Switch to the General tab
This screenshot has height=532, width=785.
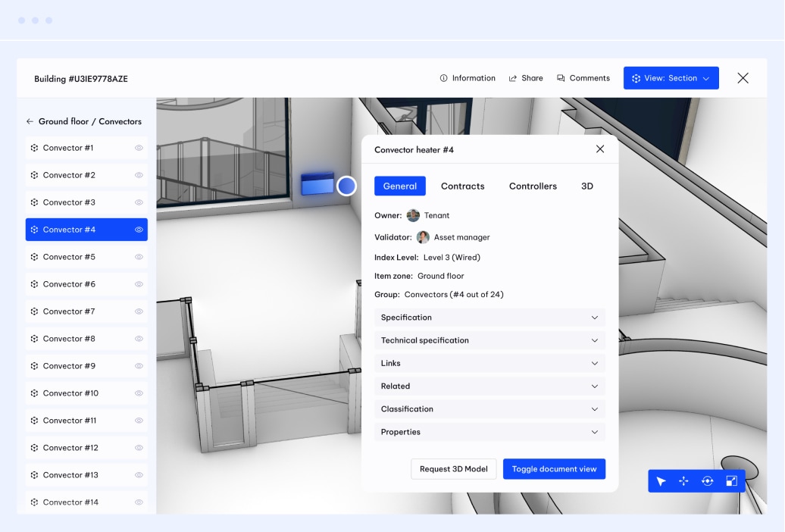400,186
